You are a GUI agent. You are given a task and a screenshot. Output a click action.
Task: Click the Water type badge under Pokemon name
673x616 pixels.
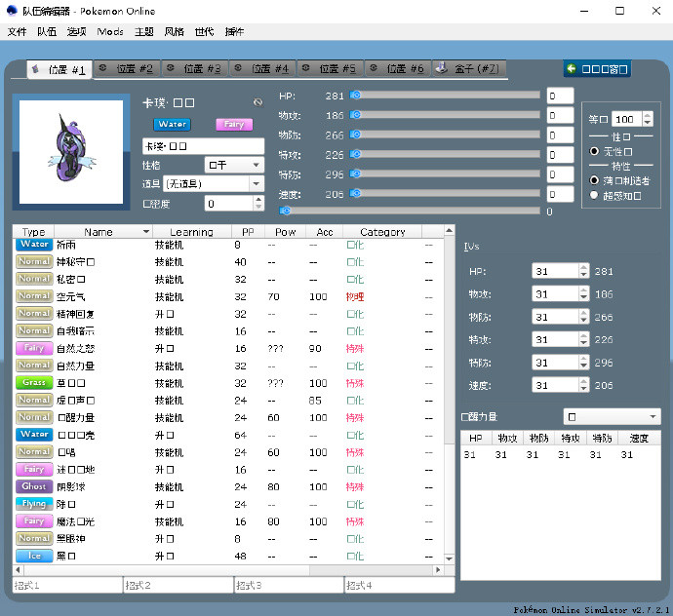pos(172,124)
